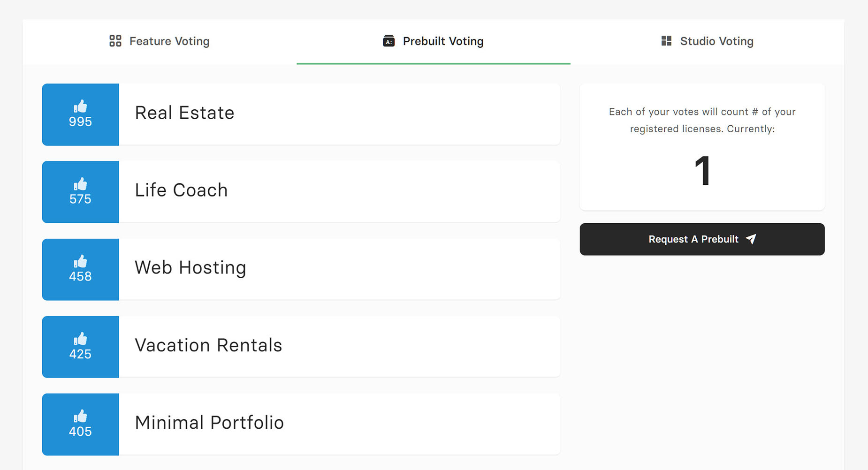
Task: Open the Studio Voting tab
Action: (707, 41)
